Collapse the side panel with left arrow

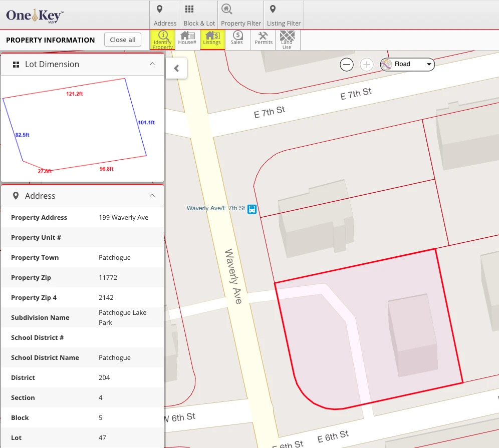(x=177, y=68)
